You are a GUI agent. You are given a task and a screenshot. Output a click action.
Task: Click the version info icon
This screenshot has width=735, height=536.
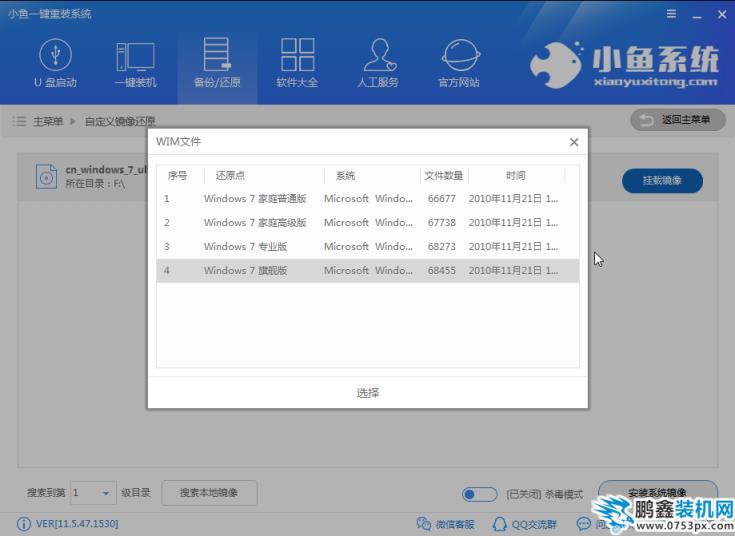click(x=23, y=524)
